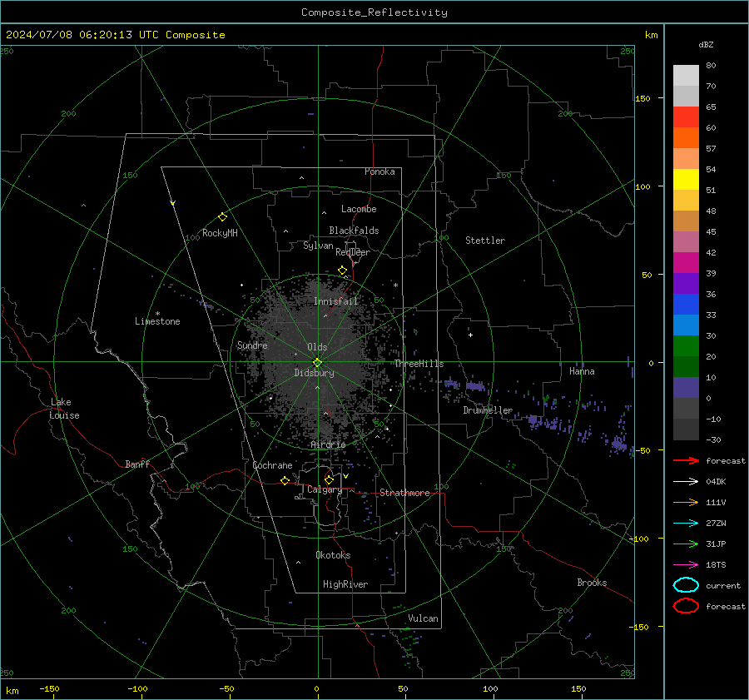
Task: Click the yellow diamond marker above Calgary
Action: (x=329, y=479)
